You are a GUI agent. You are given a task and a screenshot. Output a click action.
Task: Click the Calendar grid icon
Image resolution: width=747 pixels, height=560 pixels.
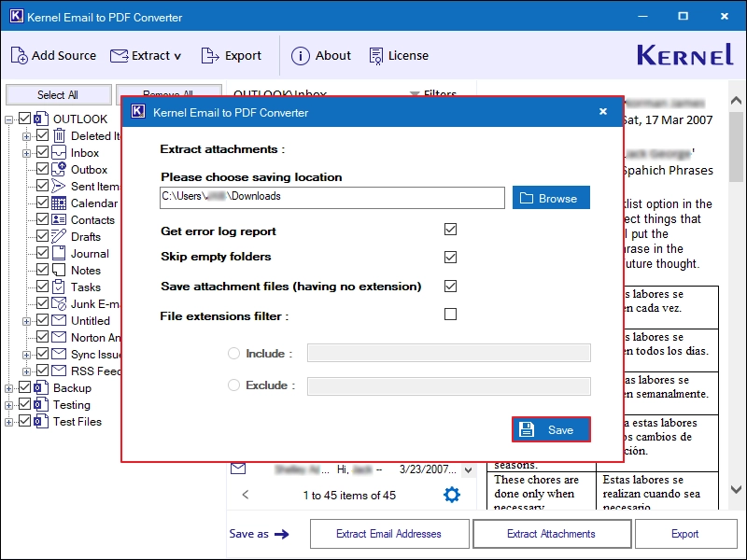tap(59, 203)
